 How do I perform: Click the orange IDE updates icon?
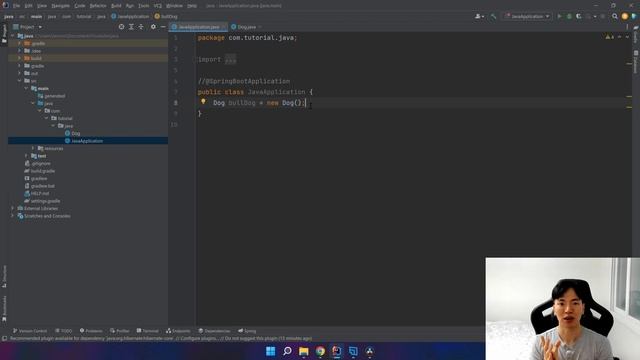624,16
